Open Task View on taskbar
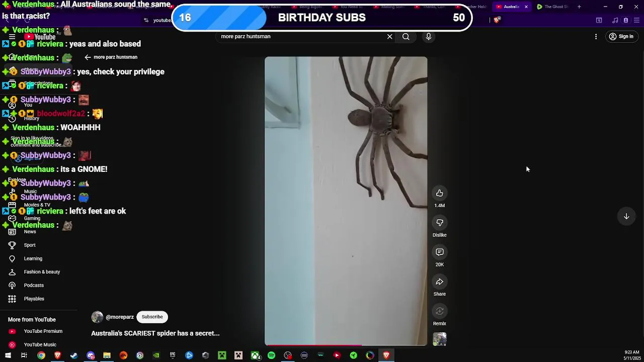644x362 pixels. click(x=24, y=355)
